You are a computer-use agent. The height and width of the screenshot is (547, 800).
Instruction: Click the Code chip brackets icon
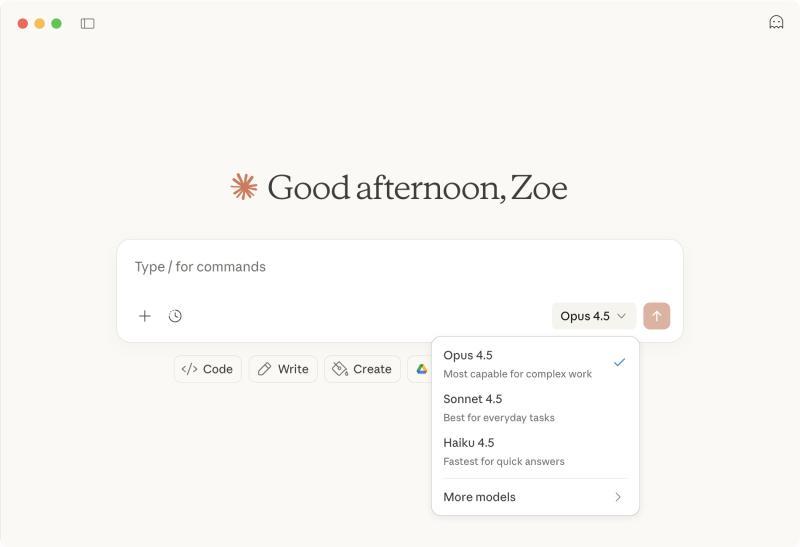point(189,369)
